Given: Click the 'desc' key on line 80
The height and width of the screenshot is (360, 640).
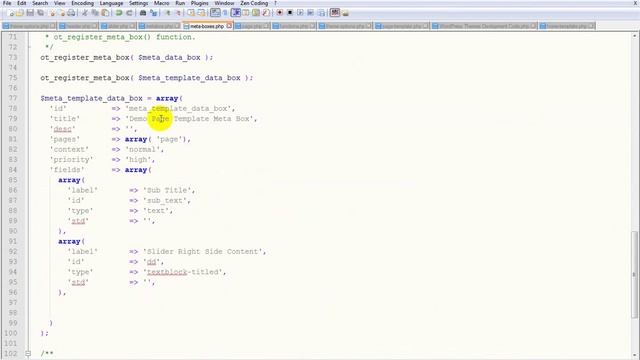Looking at the screenshot, I should (x=62, y=129).
